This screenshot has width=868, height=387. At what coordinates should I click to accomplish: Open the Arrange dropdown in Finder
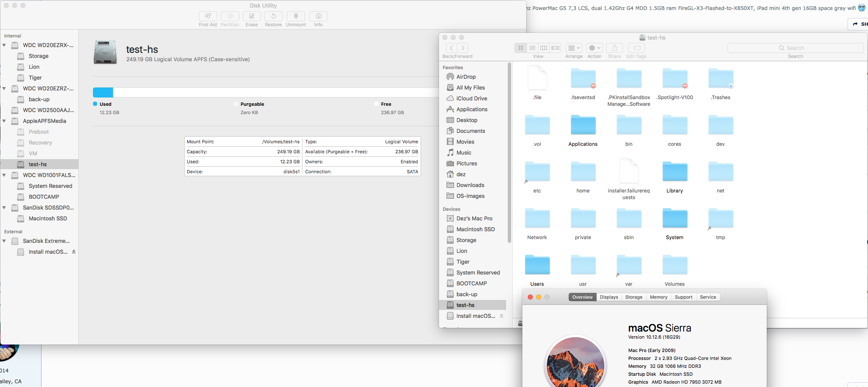574,48
